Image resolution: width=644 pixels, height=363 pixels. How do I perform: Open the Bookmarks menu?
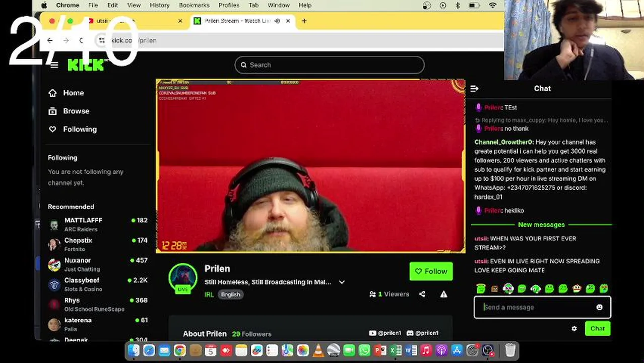point(194,5)
